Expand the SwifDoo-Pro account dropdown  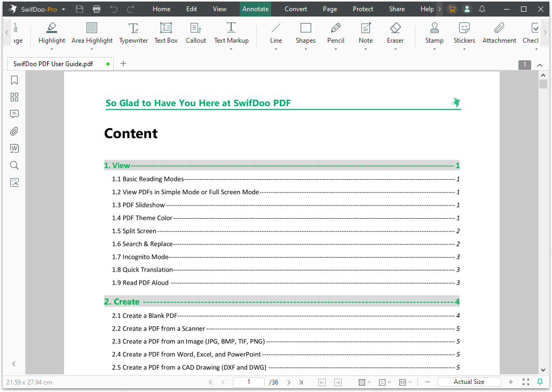(62, 9)
